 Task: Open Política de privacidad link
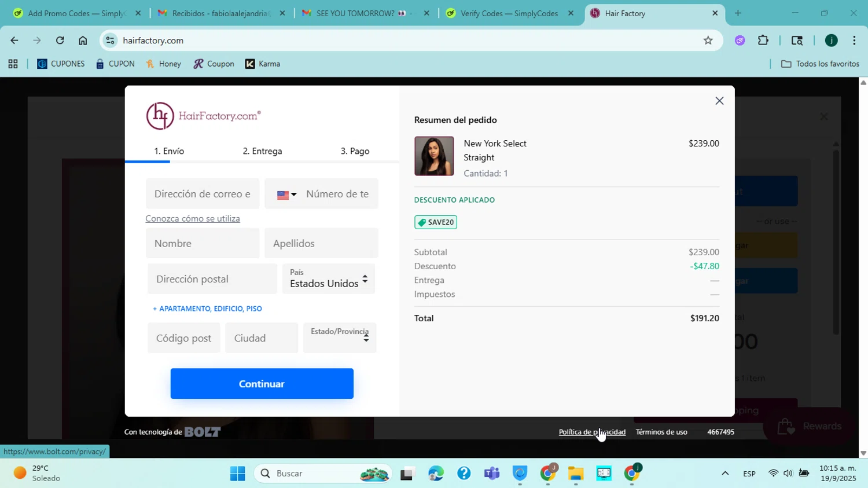coord(592,432)
